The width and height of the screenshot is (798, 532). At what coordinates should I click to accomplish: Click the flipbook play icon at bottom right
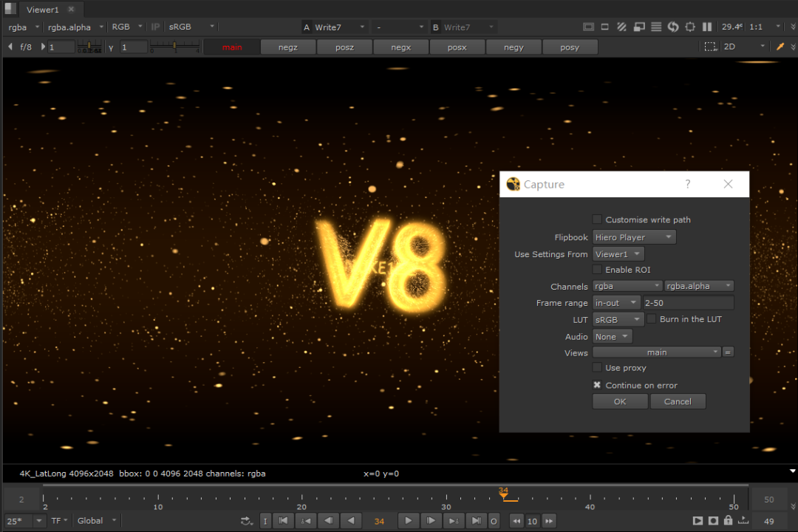[x=698, y=521]
